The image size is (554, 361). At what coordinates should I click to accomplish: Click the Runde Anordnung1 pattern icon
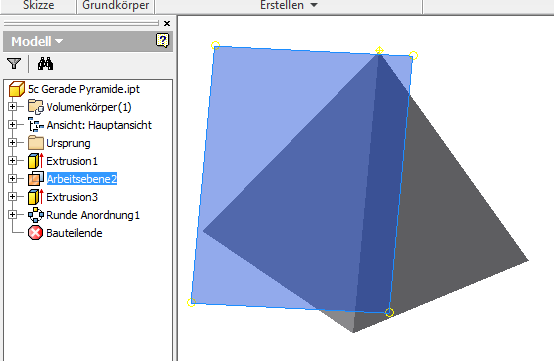coord(36,215)
